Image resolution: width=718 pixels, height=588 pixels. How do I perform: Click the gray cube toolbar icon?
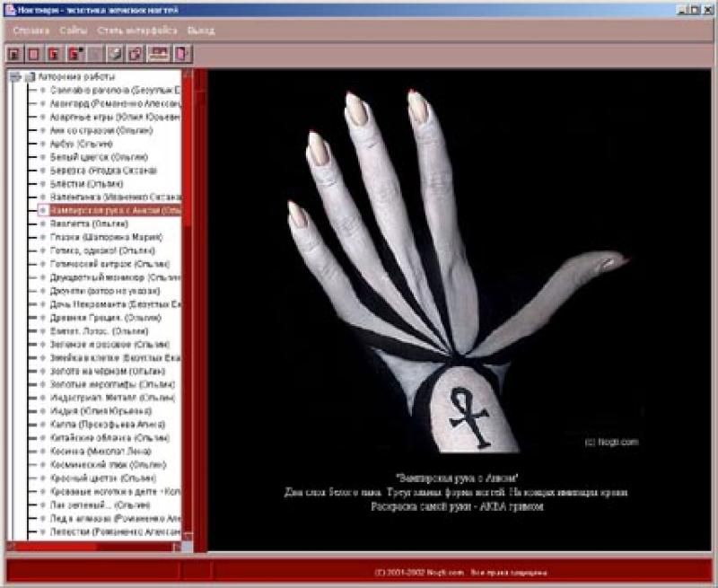coord(115,54)
